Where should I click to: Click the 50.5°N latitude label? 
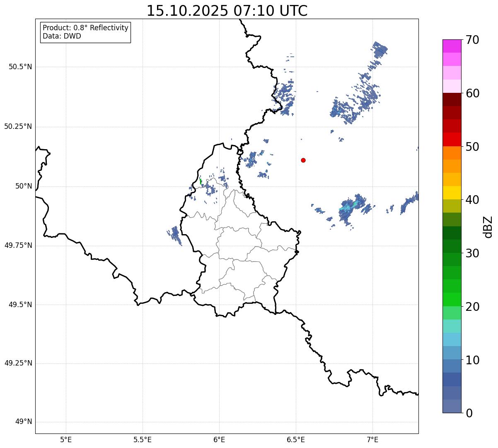(20, 67)
